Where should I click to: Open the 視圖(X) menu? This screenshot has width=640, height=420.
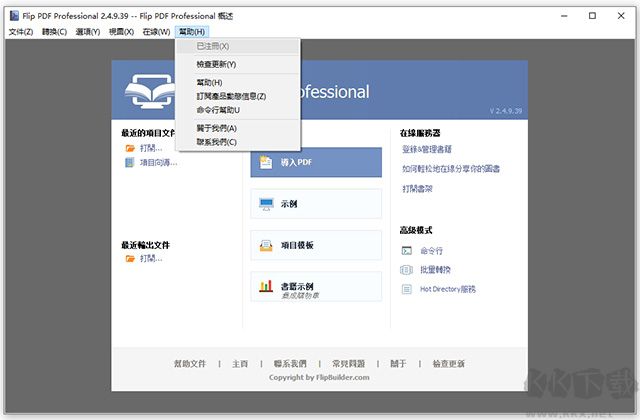(x=121, y=32)
